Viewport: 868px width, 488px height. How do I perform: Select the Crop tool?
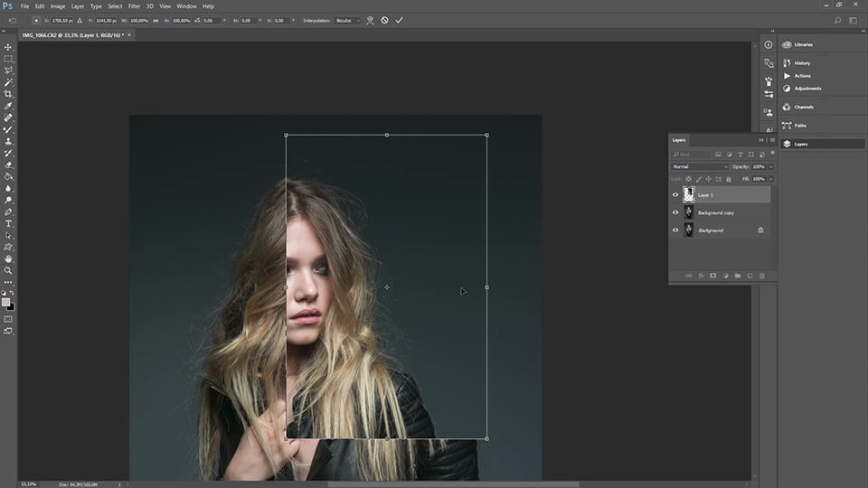(x=8, y=94)
